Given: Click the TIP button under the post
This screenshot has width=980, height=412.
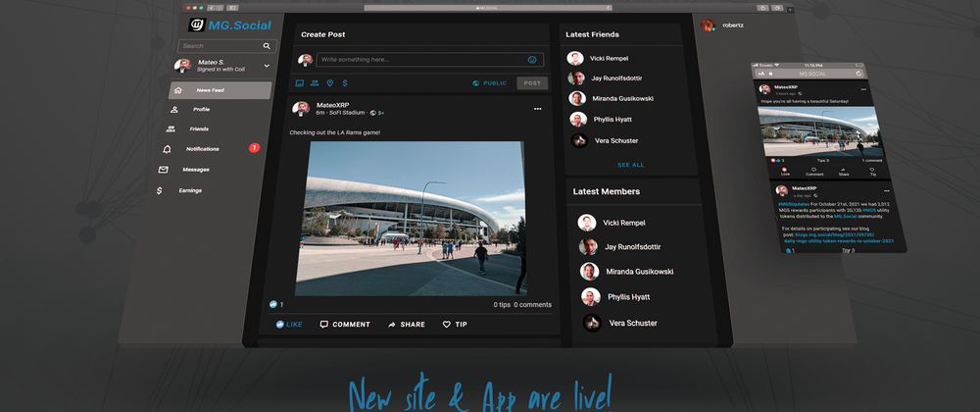Looking at the screenshot, I should coord(455,325).
